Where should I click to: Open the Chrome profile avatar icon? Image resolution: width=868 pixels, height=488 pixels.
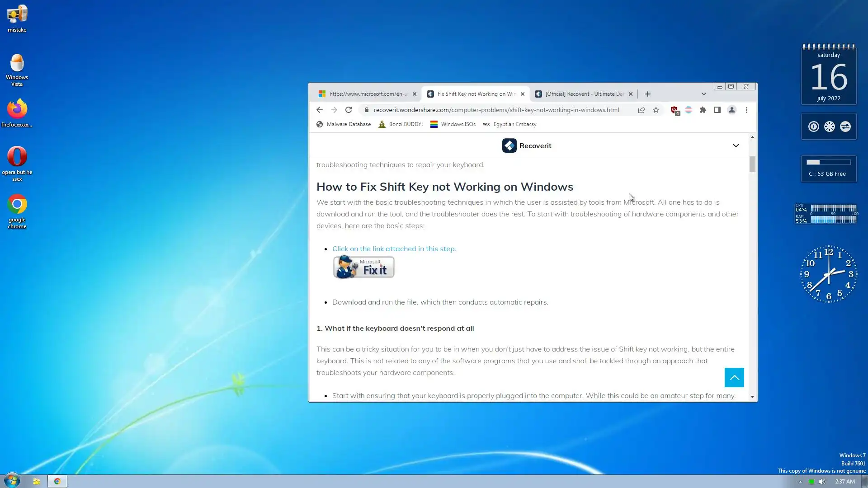731,110
